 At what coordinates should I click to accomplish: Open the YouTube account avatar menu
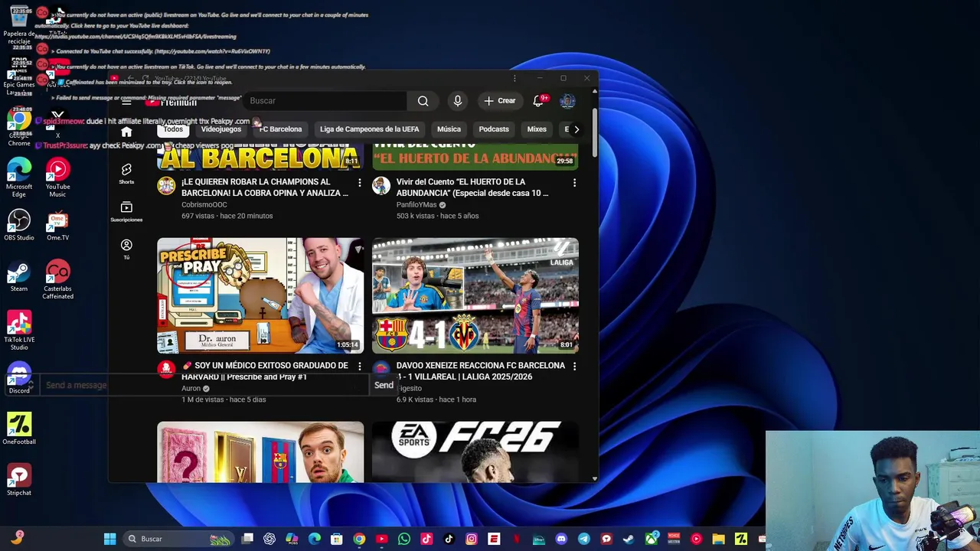(567, 101)
